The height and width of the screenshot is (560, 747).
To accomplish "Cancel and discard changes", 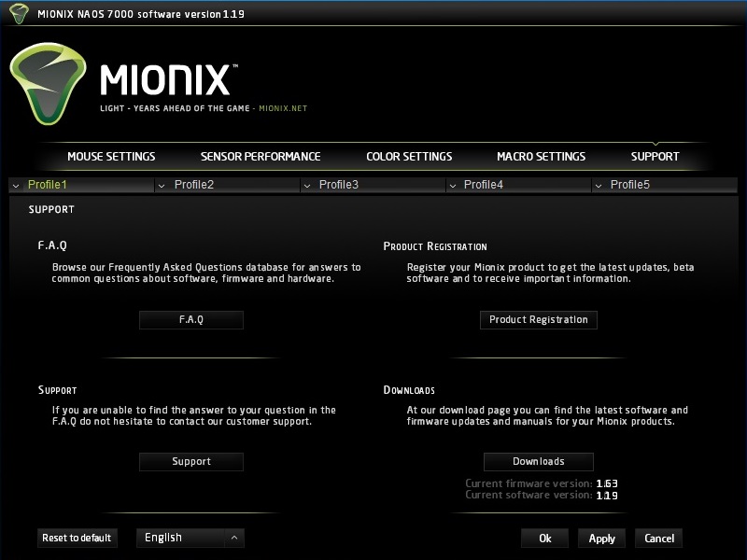I will pos(658,539).
